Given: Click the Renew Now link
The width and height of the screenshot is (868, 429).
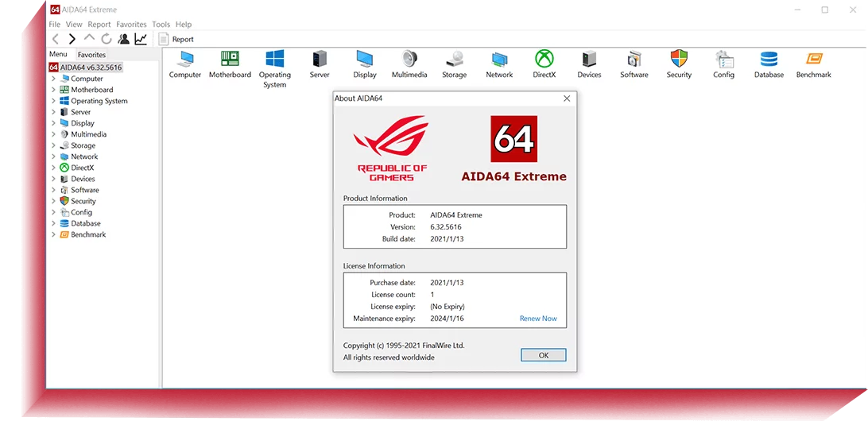Looking at the screenshot, I should coord(538,319).
